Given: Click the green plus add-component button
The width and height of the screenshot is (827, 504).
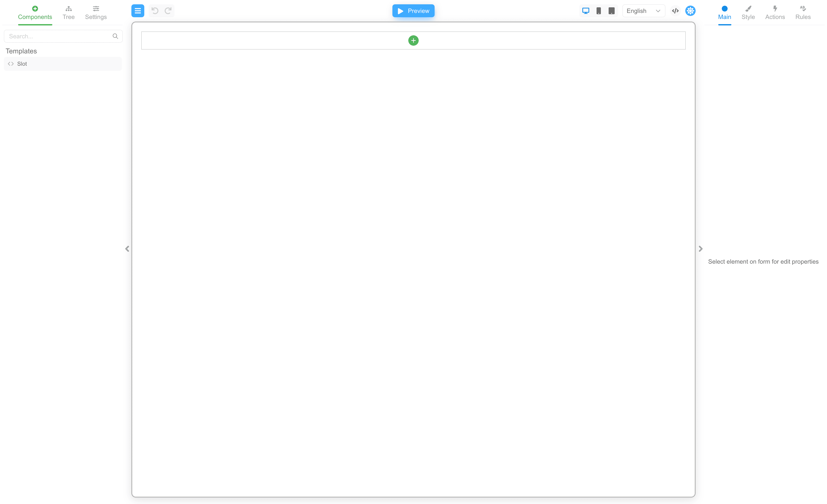Looking at the screenshot, I should (413, 41).
